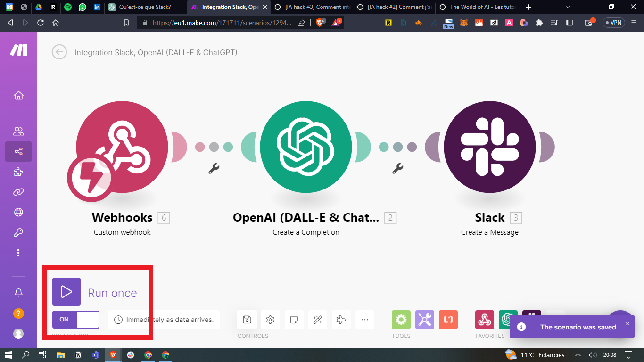Expand the more controls ellipsis menu

(x=364, y=320)
